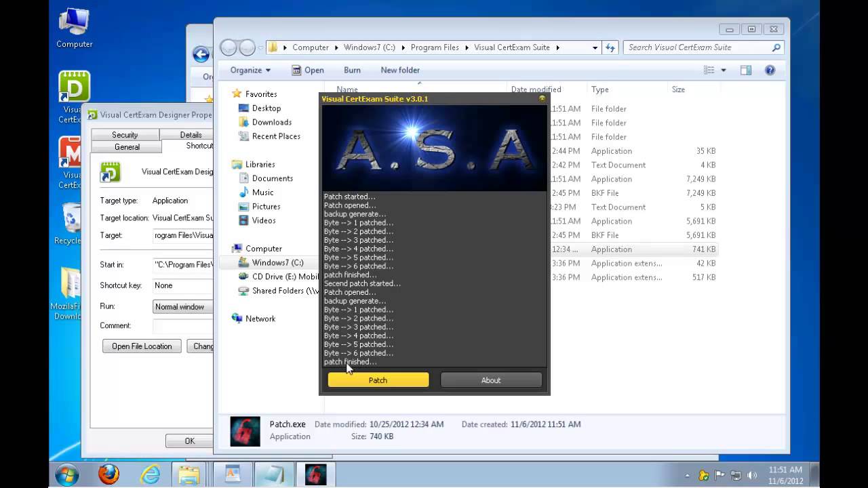868x488 pixels.
Task: Select Windows7 (C:) in address breadcrumb
Action: [370, 47]
